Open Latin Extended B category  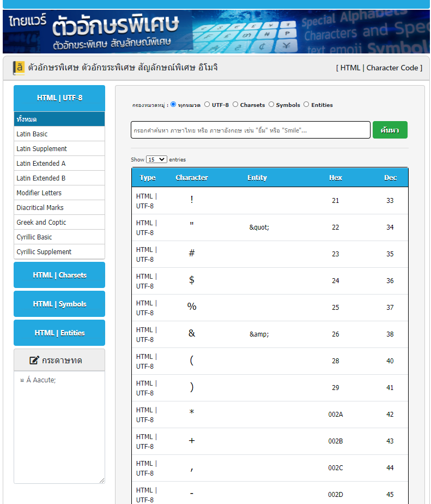[x=59, y=178]
